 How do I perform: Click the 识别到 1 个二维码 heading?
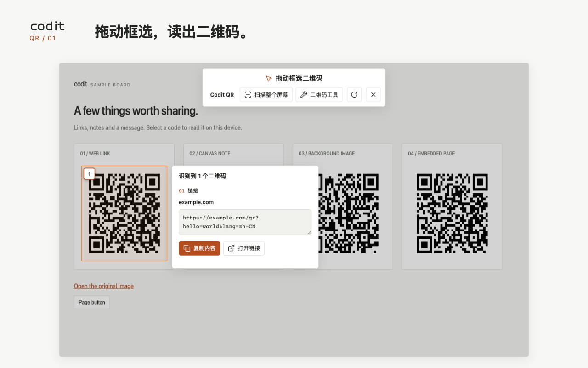(x=202, y=176)
